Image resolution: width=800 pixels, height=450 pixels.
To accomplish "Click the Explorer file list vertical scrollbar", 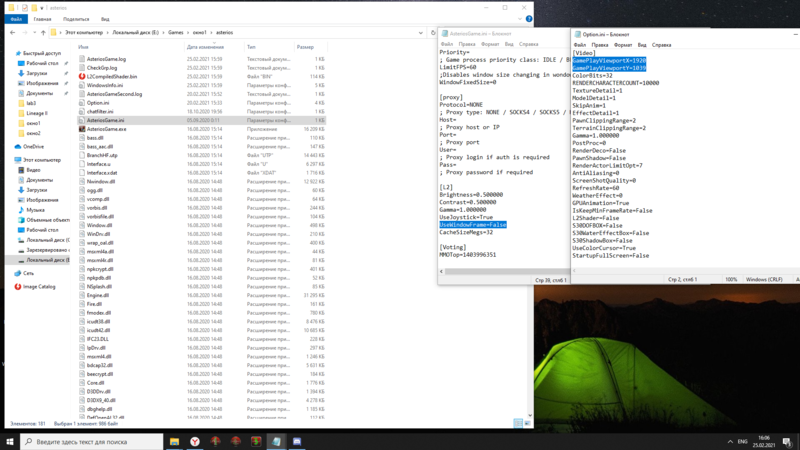I will coord(531,200).
